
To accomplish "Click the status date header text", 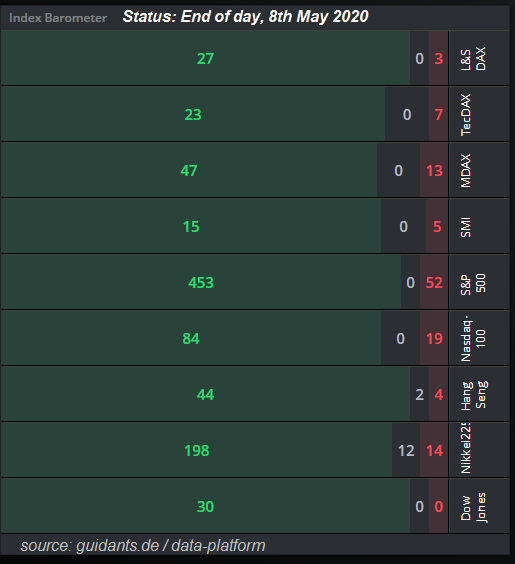I will pyautogui.click(x=246, y=17).
